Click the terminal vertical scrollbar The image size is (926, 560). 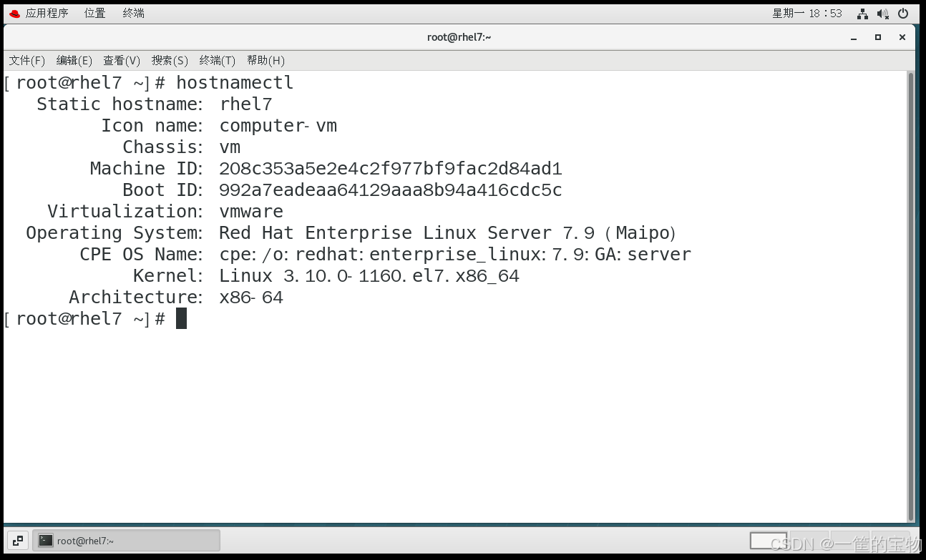(x=911, y=296)
